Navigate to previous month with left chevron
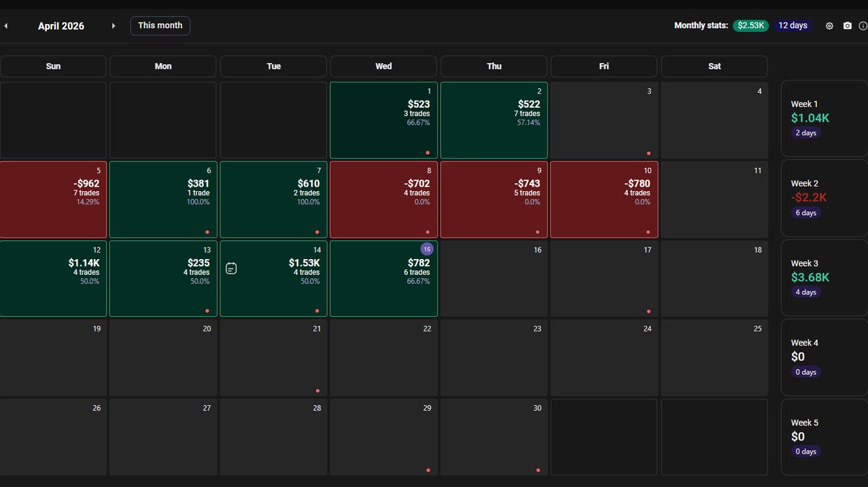868x487 pixels. point(6,25)
